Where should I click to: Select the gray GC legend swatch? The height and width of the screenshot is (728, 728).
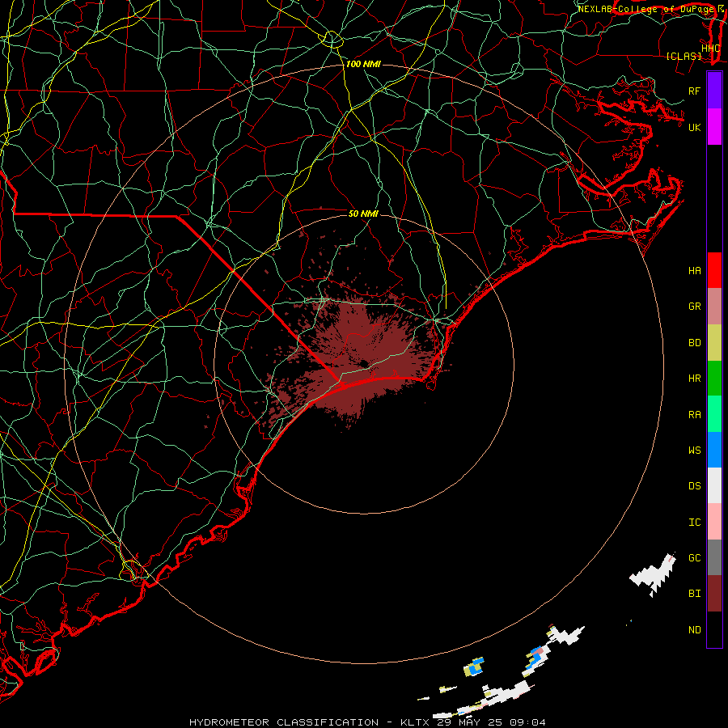[x=714, y=557]
